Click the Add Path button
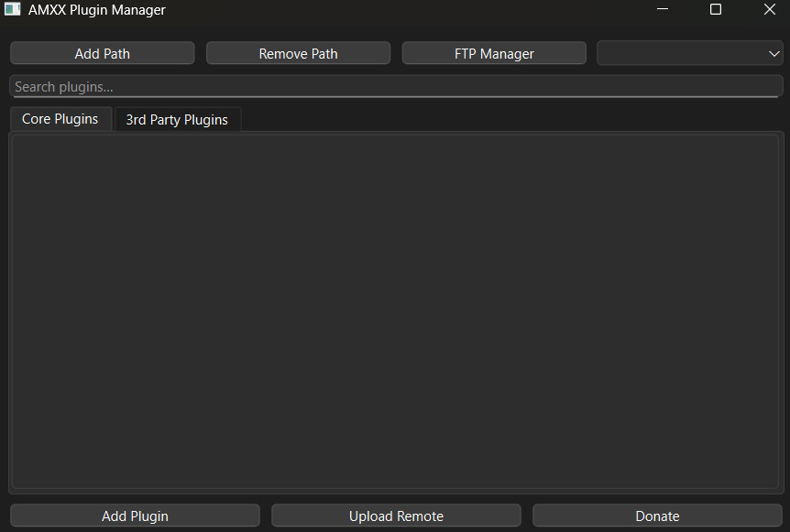 (102, 52)
